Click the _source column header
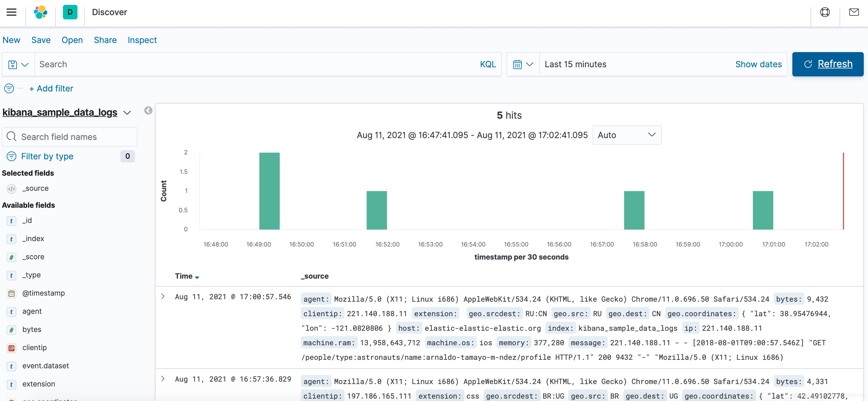Viewport: 868px width, 401px height. [x=315, y=276]
